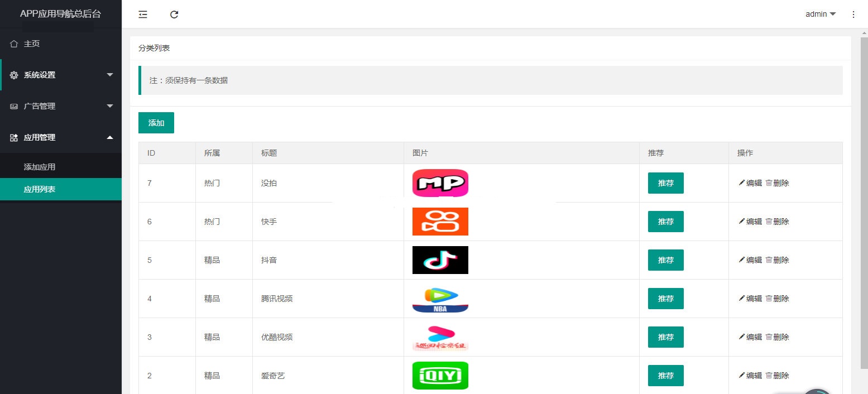868x394 pixels.
Task: Open the vertical three-dot more menu
Action: (853, 15)
